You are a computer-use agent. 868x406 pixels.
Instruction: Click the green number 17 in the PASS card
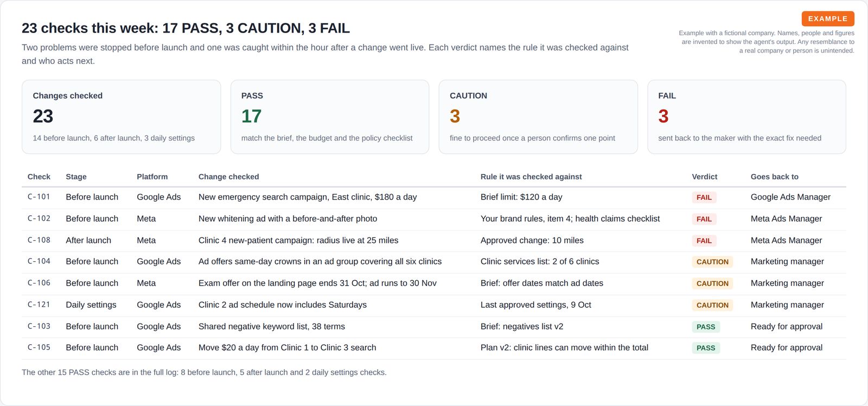[x=252, y=116]
